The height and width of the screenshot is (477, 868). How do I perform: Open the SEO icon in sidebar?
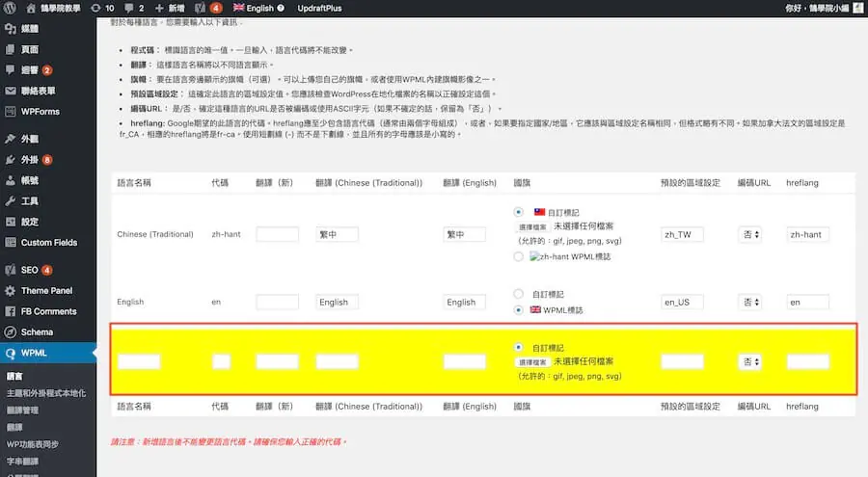click(x=10, y=270)
